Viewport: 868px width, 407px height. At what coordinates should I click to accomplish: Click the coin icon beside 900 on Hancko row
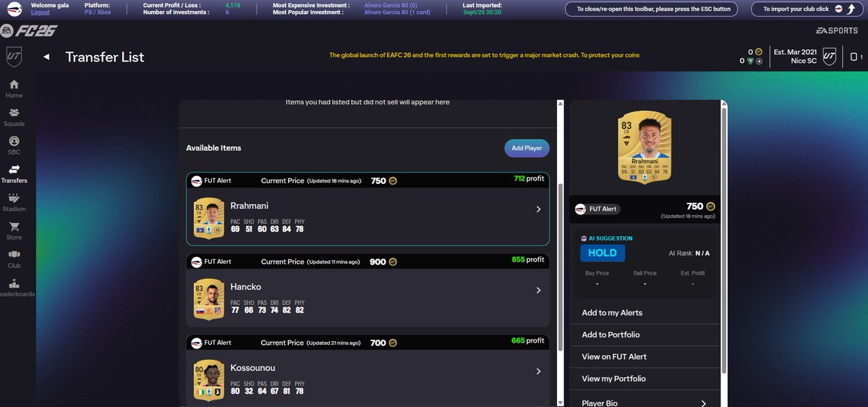tap(393, 261)
